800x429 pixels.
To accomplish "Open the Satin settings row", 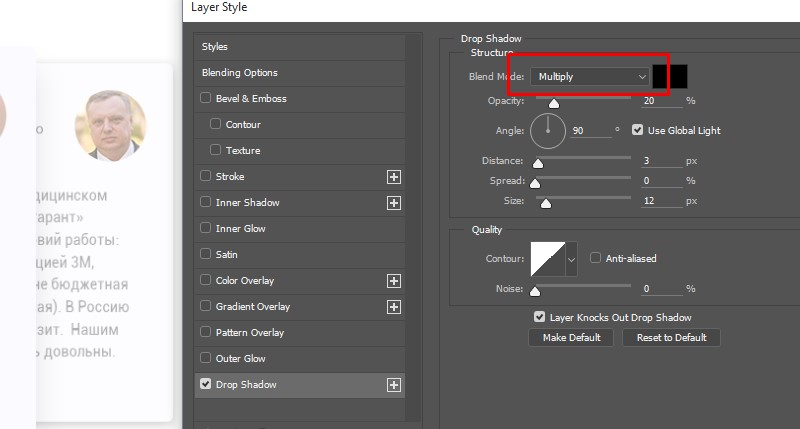I will 300,255.
